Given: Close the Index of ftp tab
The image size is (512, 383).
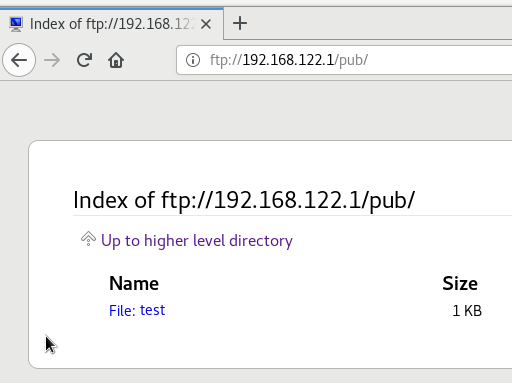Looking at the screenshot, I should [206, 24].
